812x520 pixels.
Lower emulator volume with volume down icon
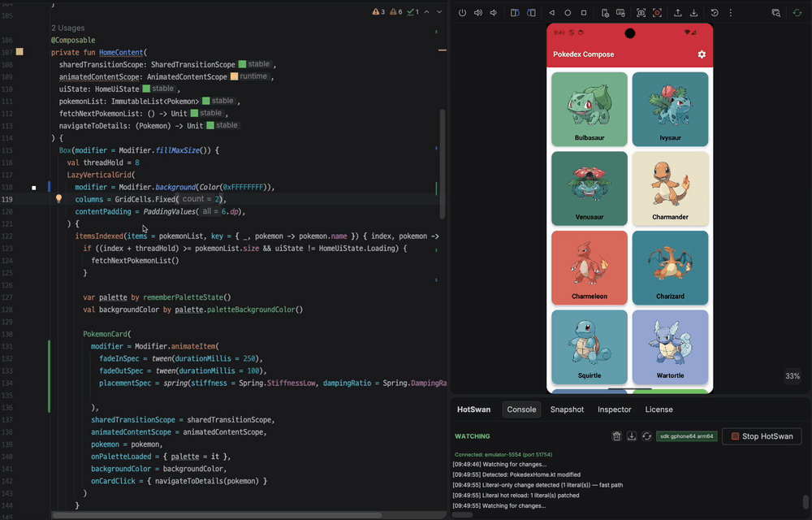pos(494,13)
